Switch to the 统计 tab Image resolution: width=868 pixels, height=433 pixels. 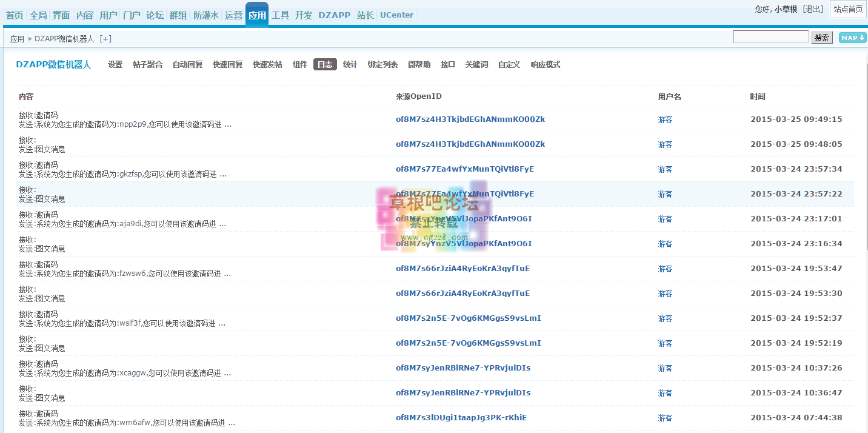(x=350, y=64)
